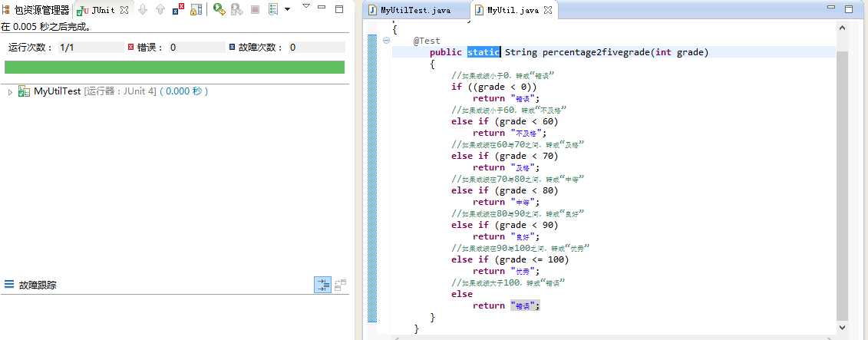Click editor vertical scrollbar down arrow
The height and width of the screenshot is (340, 868).
842,327
